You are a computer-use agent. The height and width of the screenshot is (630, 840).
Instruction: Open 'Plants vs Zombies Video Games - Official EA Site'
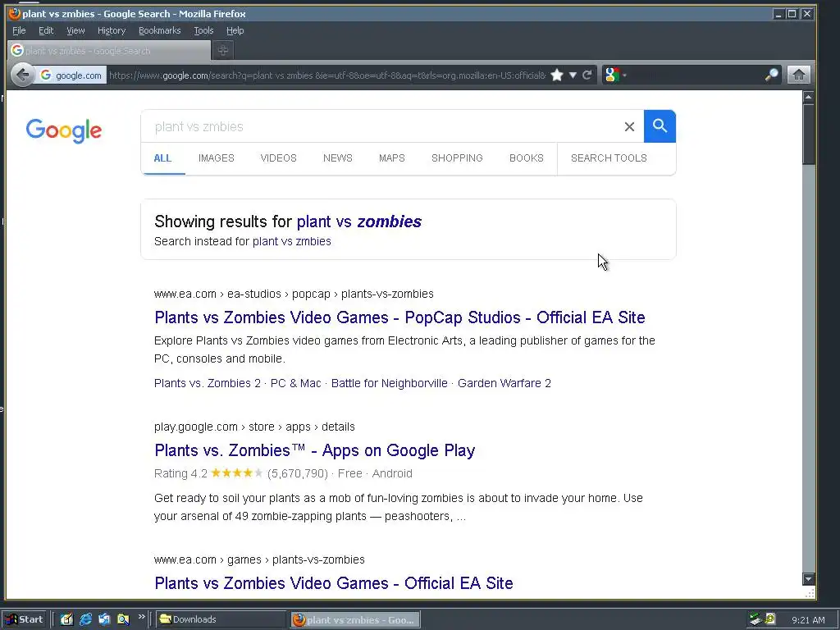click(x=334, y=583)
